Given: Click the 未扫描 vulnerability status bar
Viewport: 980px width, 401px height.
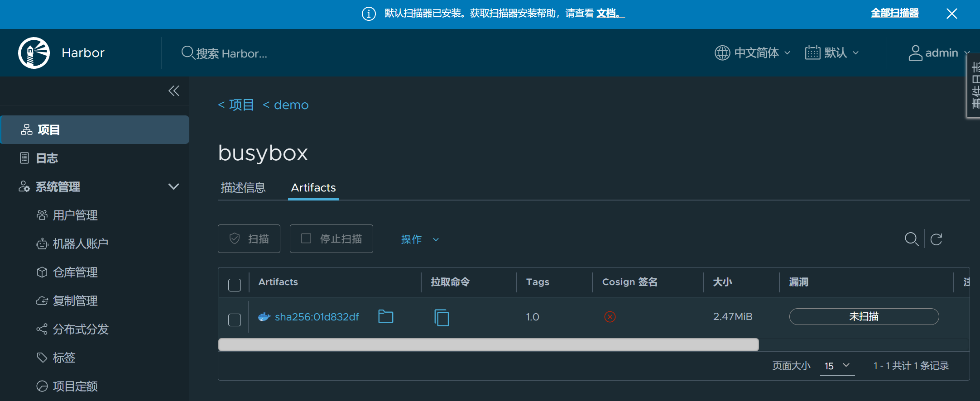Looking at the screenshot, I should (864, 316).
